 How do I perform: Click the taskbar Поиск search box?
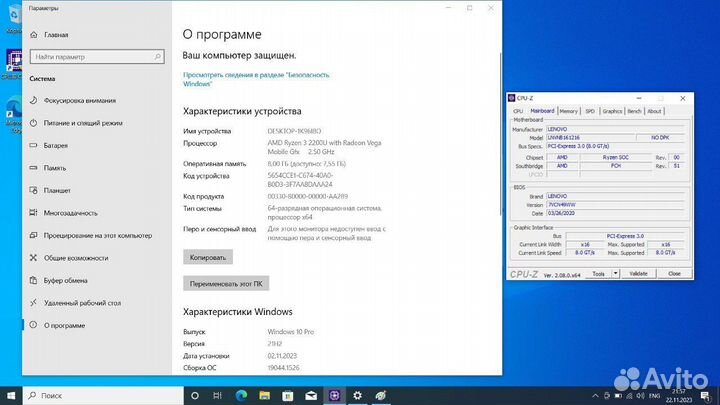point(103,395)
